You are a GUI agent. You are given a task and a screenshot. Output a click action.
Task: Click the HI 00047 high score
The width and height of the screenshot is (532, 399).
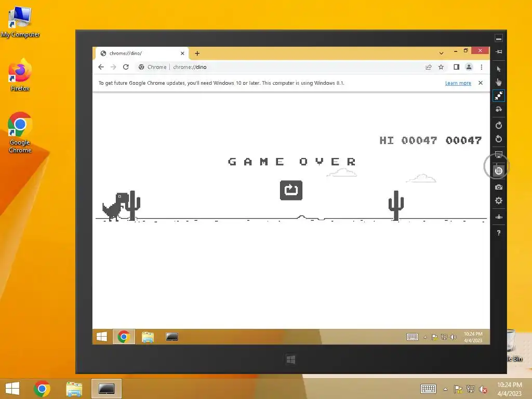pyautogui.click(x=408, y=140)
